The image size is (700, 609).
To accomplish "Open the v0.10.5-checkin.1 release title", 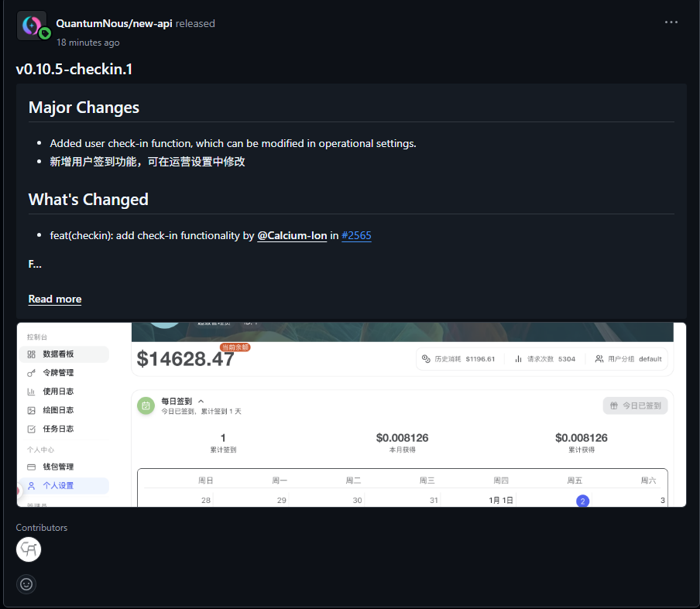I will [x=74, y=69].
